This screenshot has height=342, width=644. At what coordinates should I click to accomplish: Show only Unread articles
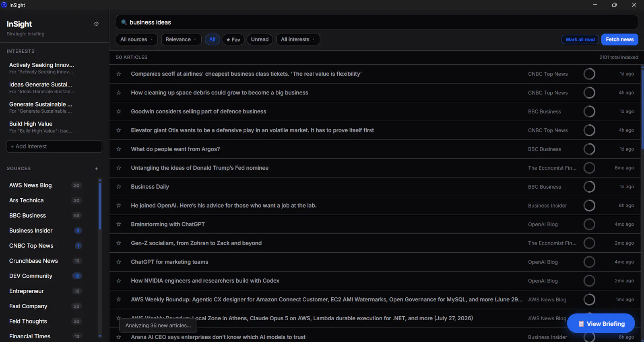pyautogui.click(x=260, y=39)
